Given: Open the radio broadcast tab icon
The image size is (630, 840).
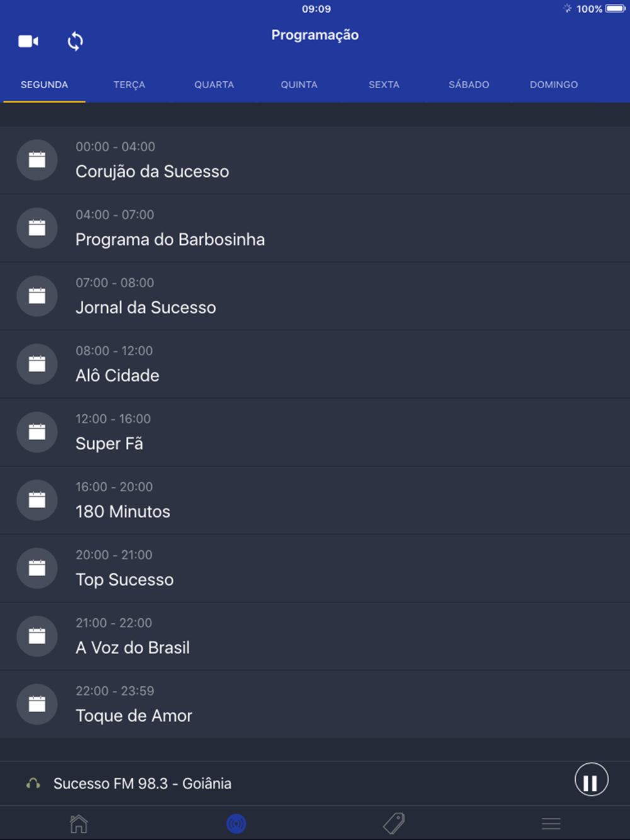Looking at the screenshot, I should tap(236, 823).
